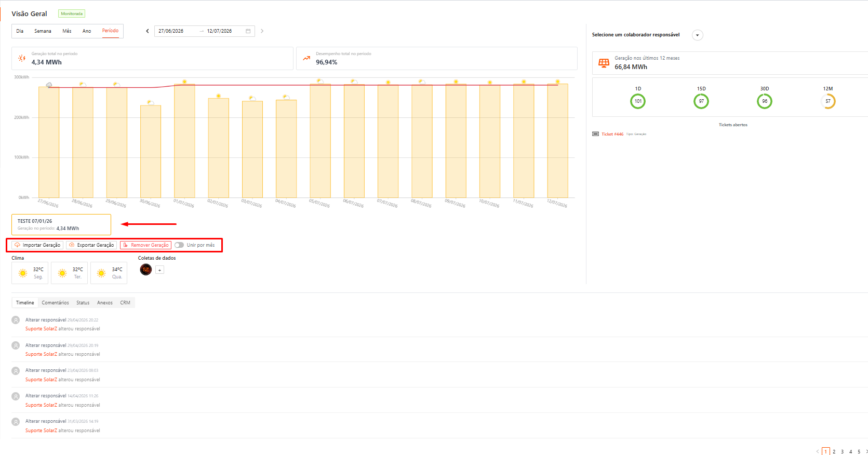Go to next period with right arrow
Screen dimensions: 868x455
[x=262, y=31]
